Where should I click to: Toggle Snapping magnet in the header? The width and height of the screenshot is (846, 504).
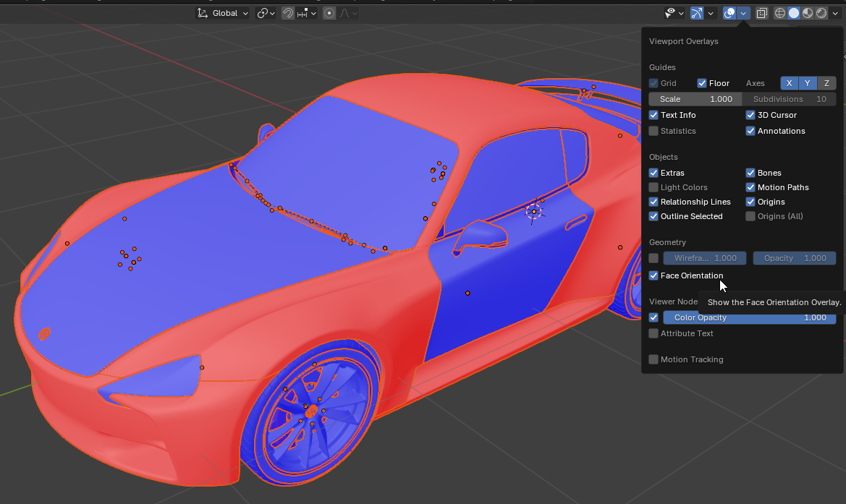point(288,12)
